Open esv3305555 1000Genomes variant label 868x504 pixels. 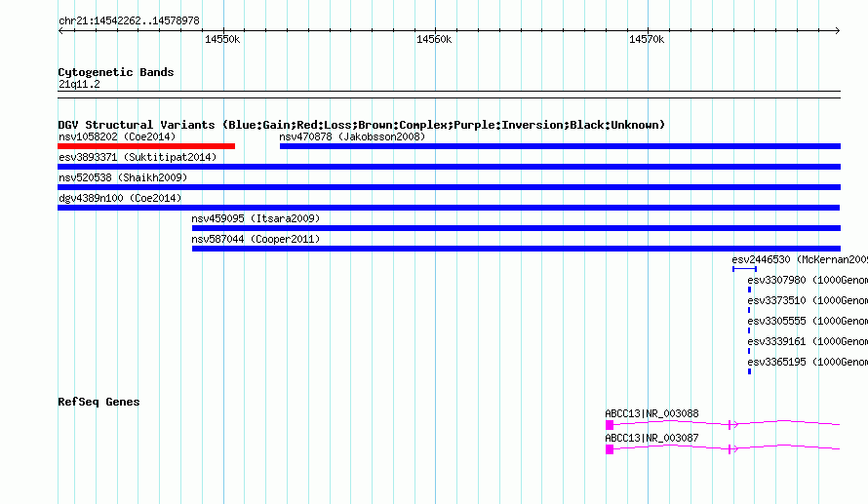pos(808,321)
